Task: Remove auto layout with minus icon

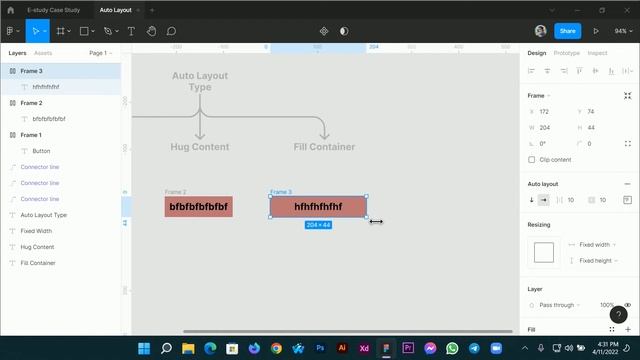Action: tap(627, 184)
